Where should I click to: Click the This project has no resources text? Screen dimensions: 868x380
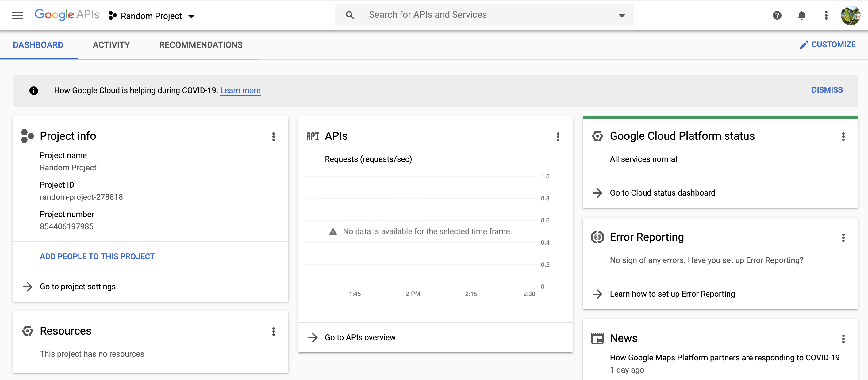(92, 354)
